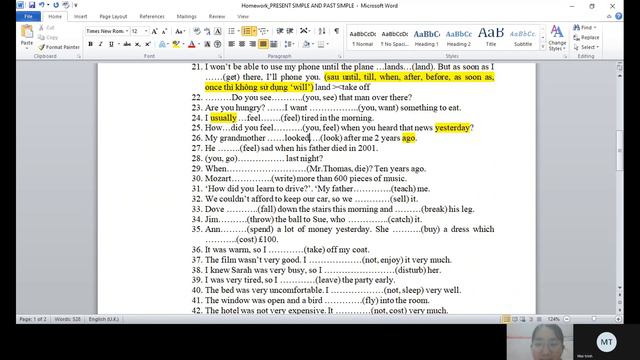Screen dimensions: 640x360
Task: Open the Borders dropdown
Action: [328, 44]
